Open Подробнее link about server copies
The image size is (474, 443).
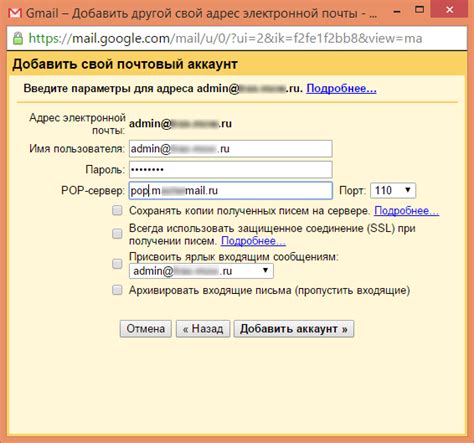click(407, 211)
